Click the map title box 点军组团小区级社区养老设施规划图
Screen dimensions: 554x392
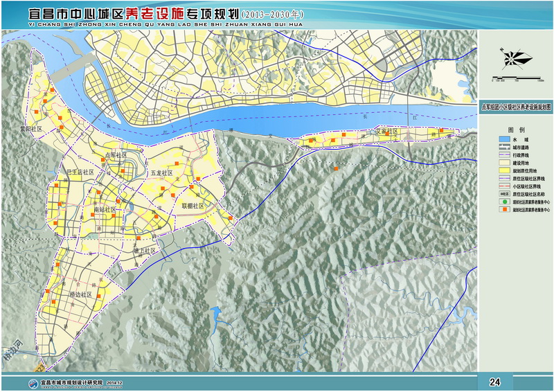tap(516, 108)
